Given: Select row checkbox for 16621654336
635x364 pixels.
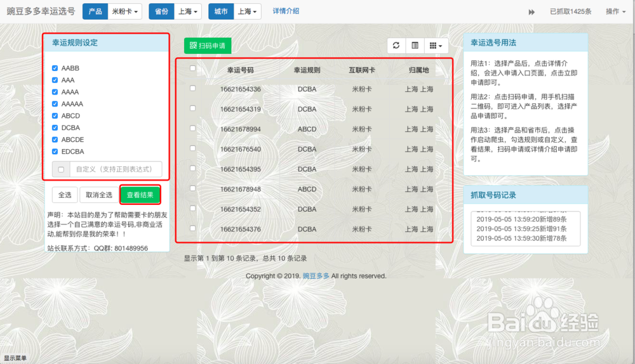Looking at the screenshot, I should tap(193, 88).
